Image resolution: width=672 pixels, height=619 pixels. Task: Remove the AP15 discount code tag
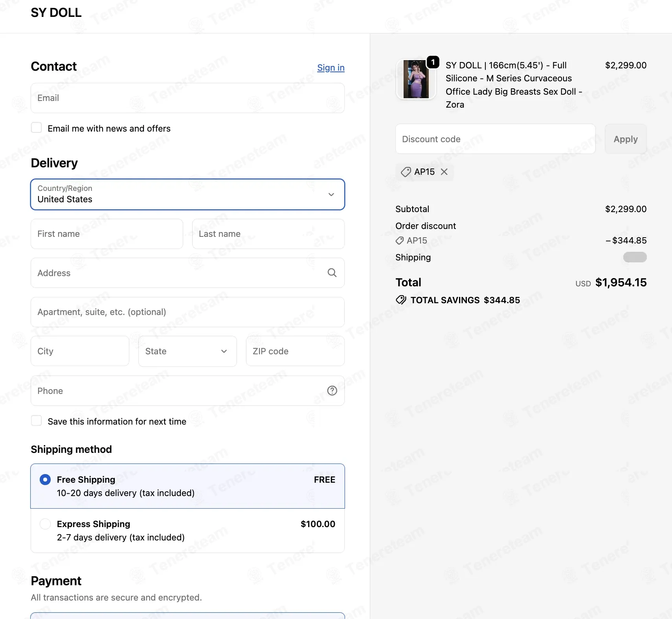[444, 172]
